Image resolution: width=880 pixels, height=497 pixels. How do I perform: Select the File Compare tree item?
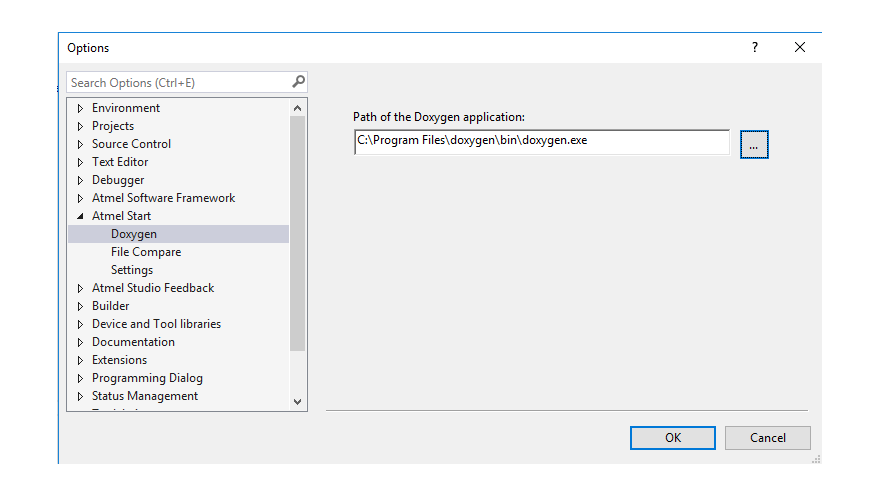[146, 252]
